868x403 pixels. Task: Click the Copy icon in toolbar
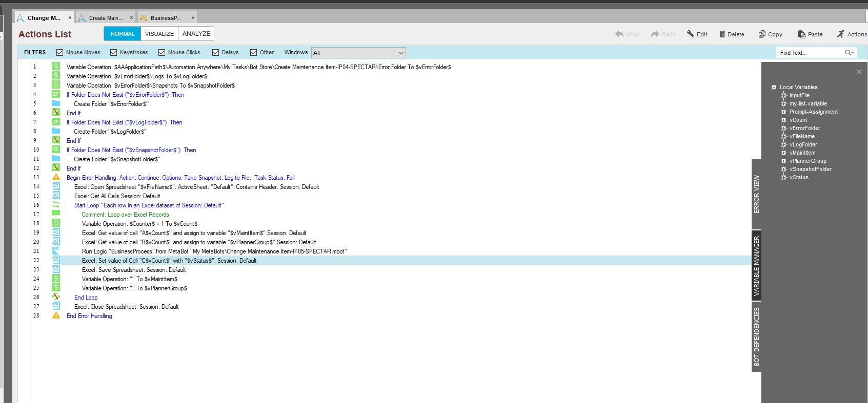pyautogui.click(x=762, y=34)
